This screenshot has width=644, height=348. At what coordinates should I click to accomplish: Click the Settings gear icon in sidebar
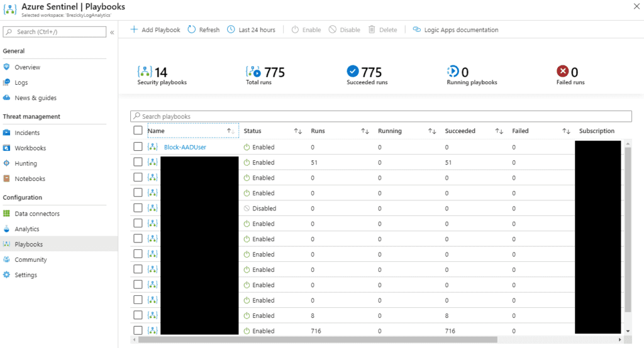click(6, 275)
